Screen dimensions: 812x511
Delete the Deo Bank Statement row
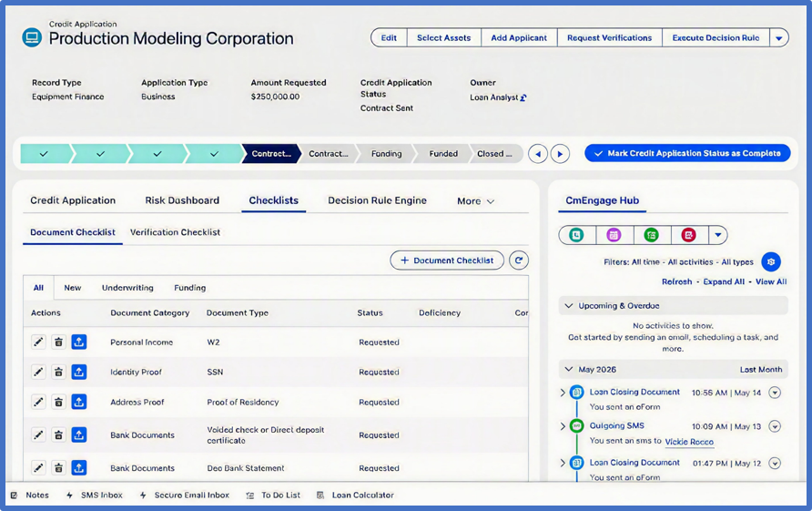58,468
